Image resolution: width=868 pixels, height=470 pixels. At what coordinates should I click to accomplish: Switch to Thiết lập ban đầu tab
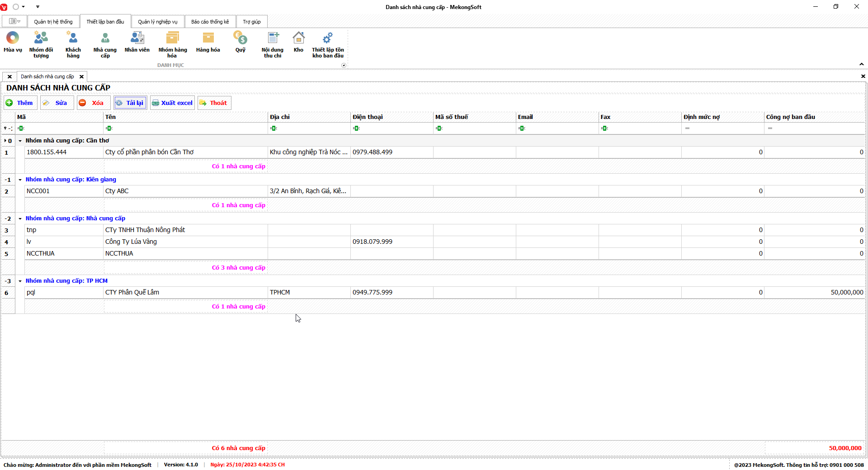click(x=105, y=22)
